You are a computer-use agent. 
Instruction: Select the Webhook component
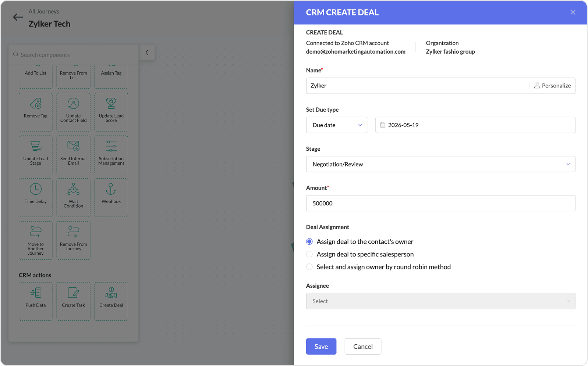[111, 198]
